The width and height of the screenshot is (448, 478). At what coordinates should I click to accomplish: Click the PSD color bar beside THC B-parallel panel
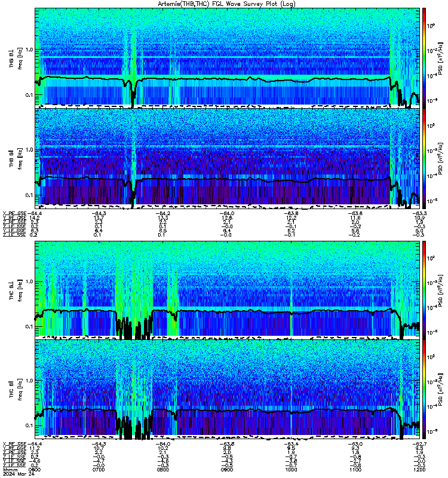424,390
